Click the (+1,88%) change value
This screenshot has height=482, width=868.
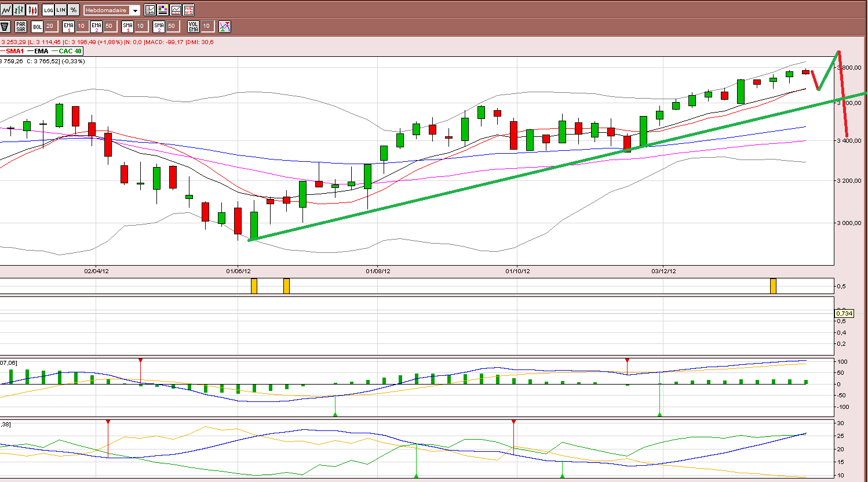[110, 42]
